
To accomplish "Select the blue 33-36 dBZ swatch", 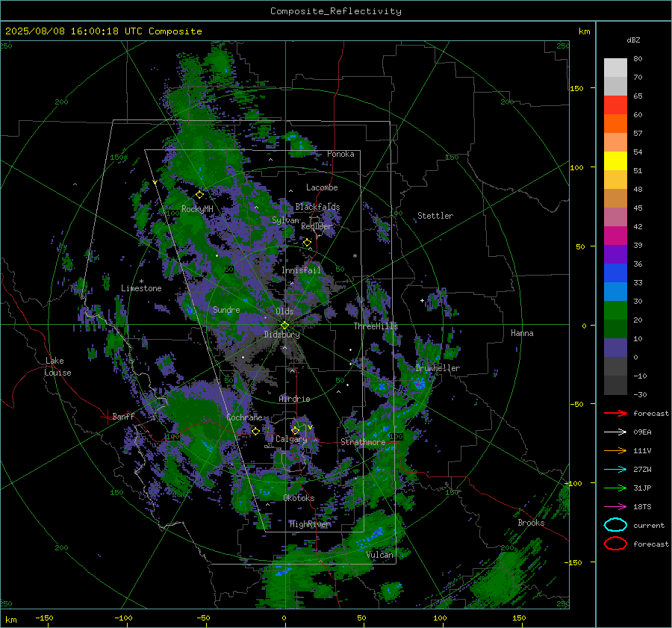I will point(615,273).
